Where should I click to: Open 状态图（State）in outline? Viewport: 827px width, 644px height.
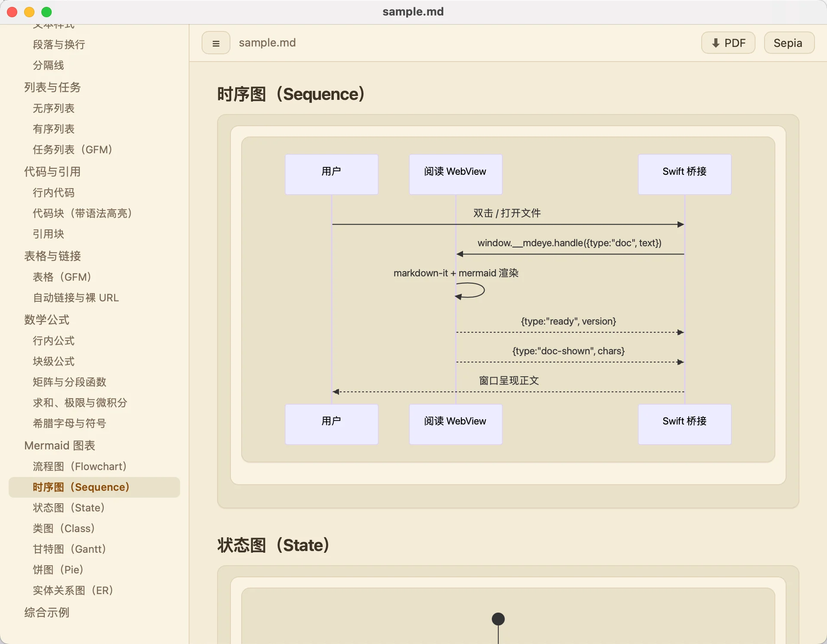pyautogui.click(x=69, y=508)
